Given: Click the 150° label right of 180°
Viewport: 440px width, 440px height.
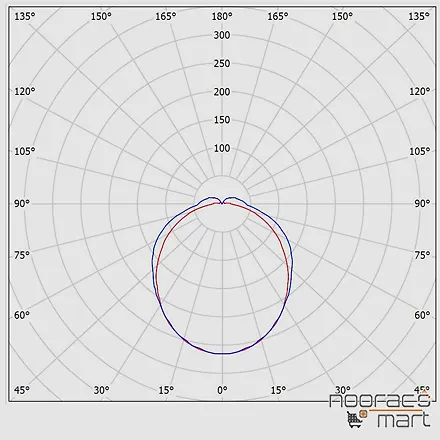Looking at the screenshot, I should [x=342, y=16].
